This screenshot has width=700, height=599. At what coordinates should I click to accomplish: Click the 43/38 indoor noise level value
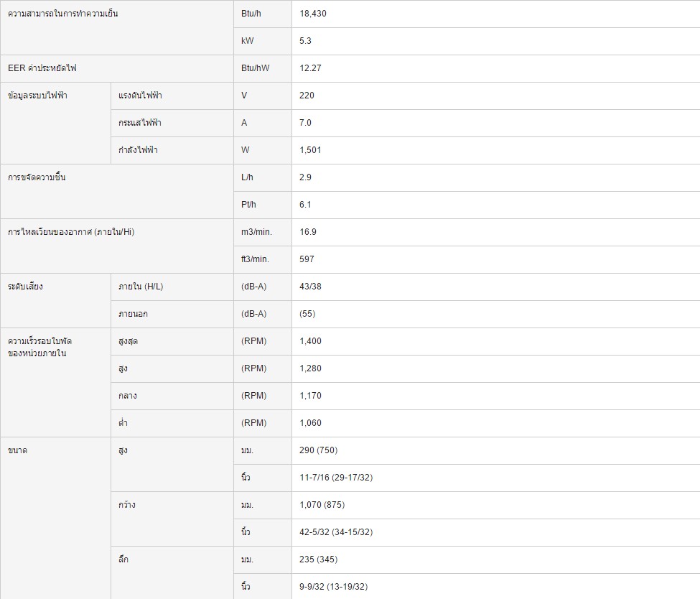310,286
